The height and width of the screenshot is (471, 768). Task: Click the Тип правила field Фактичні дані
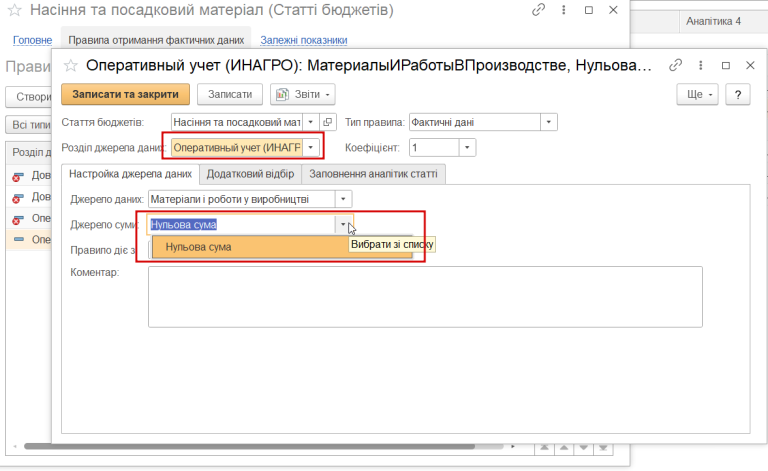[475, 122]
